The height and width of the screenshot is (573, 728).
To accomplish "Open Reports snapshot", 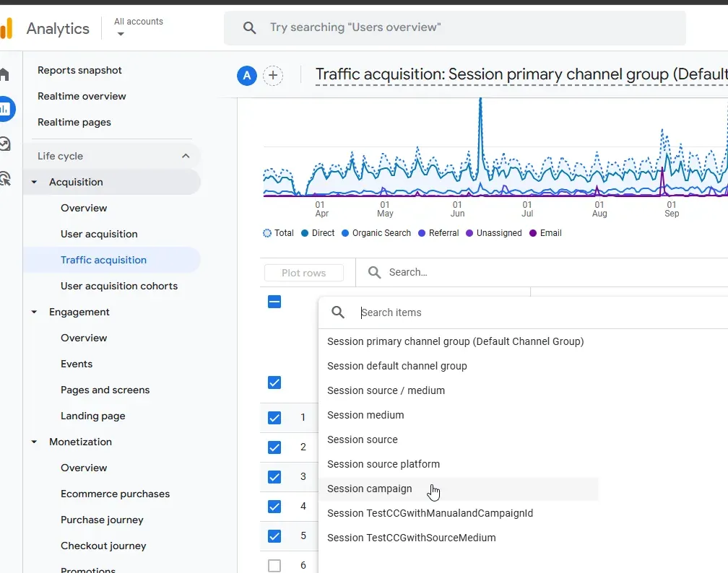I will tap(79, 70).
